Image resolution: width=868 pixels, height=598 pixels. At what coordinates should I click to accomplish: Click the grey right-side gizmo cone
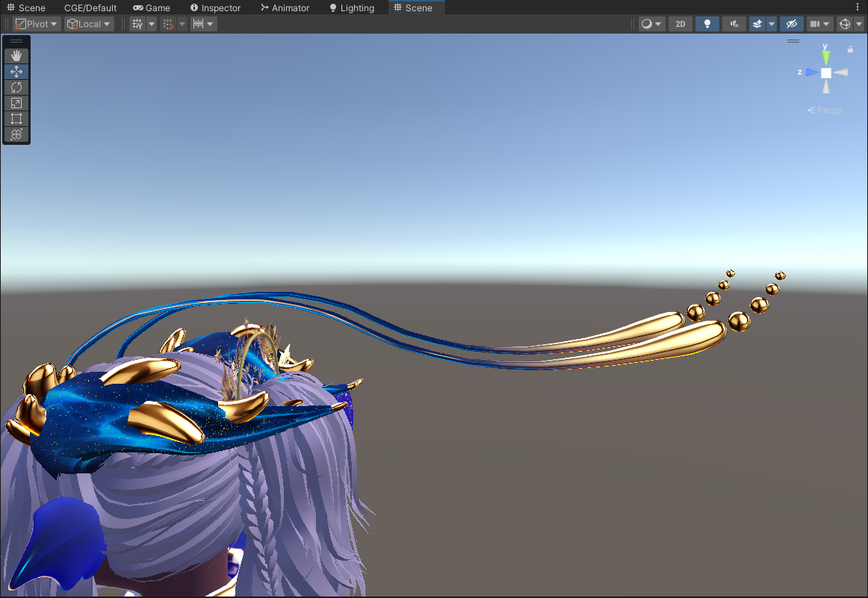click(841, 72)
